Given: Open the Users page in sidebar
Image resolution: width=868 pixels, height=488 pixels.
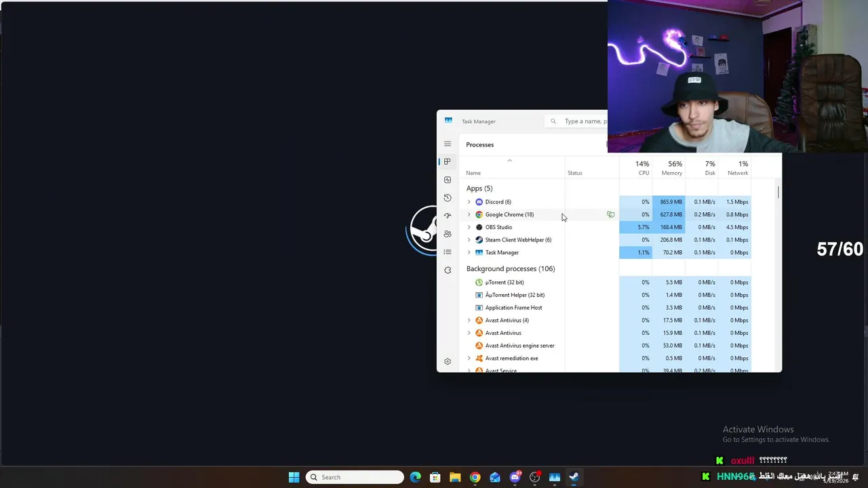Looking at the screenshot, I should pos(448,234).
